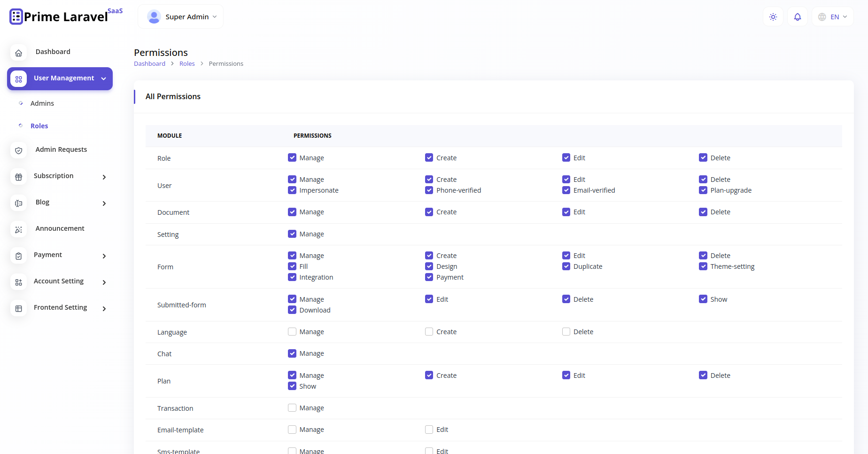Click the Payment wallet icon

18,256
